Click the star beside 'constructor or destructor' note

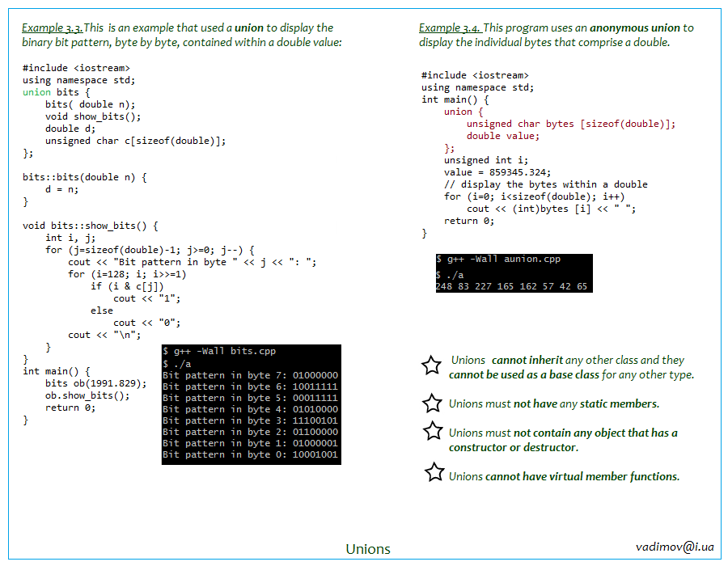pyautogui.click(x=434, y=431)
